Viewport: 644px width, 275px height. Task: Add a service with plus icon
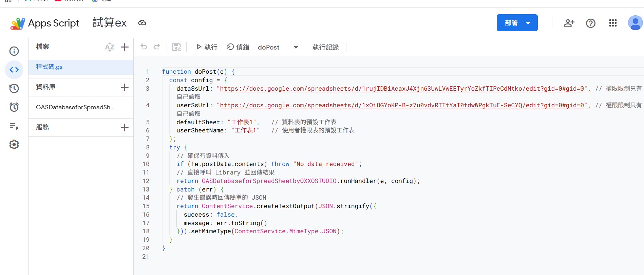125,127
